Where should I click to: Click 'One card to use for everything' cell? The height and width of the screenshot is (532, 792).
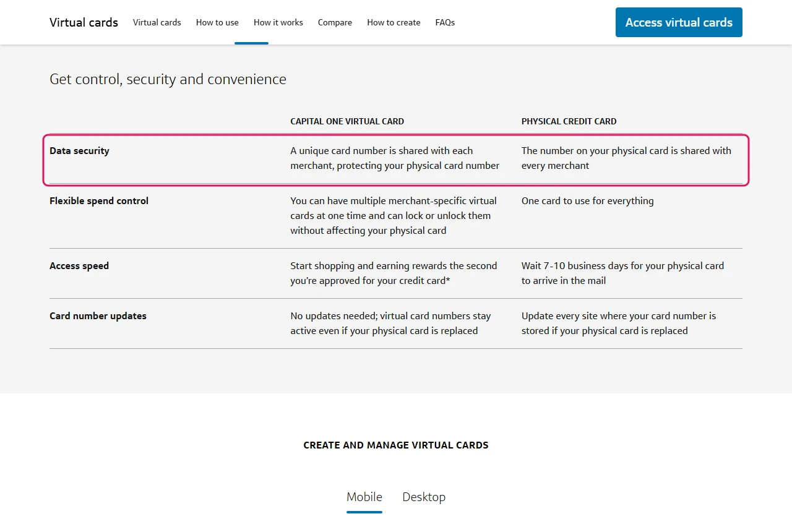(588, 201)
